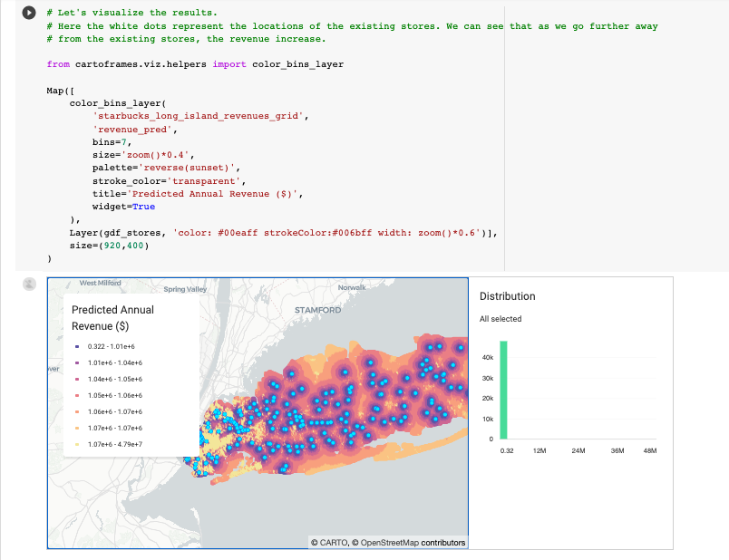Click the circular avatar icon beside the output

click(x=29, y=284)
